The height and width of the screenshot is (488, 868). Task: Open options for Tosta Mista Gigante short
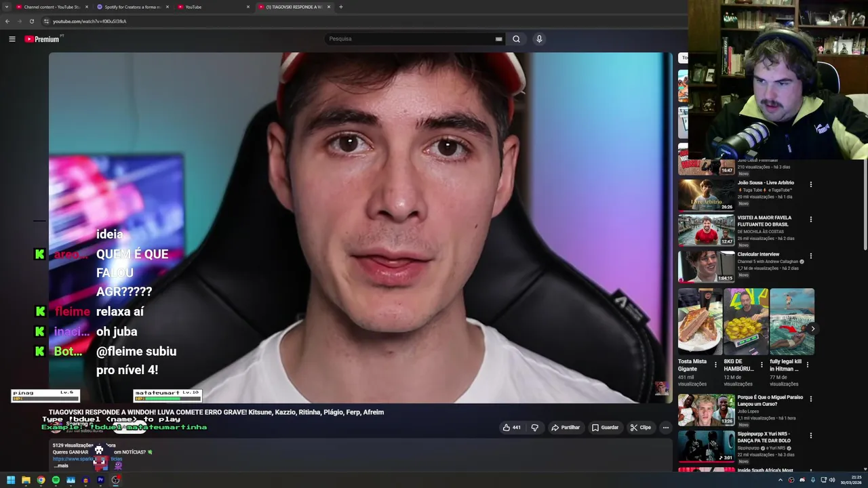coord(715,365)
